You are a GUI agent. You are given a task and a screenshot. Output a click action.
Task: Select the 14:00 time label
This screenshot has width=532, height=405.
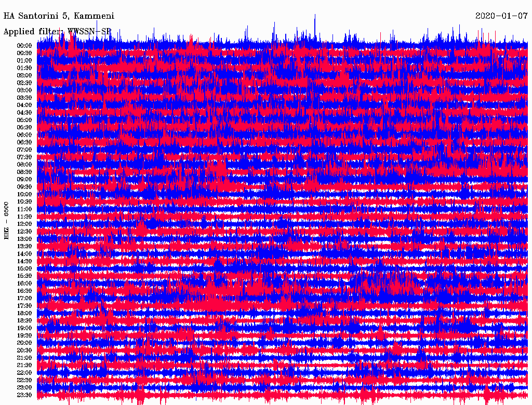[x=24, y=254]
